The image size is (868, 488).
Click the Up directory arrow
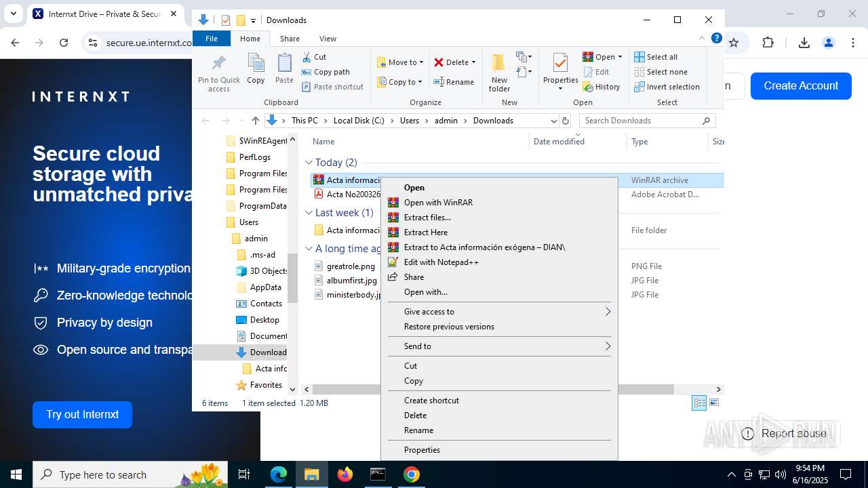click(255, 121)
